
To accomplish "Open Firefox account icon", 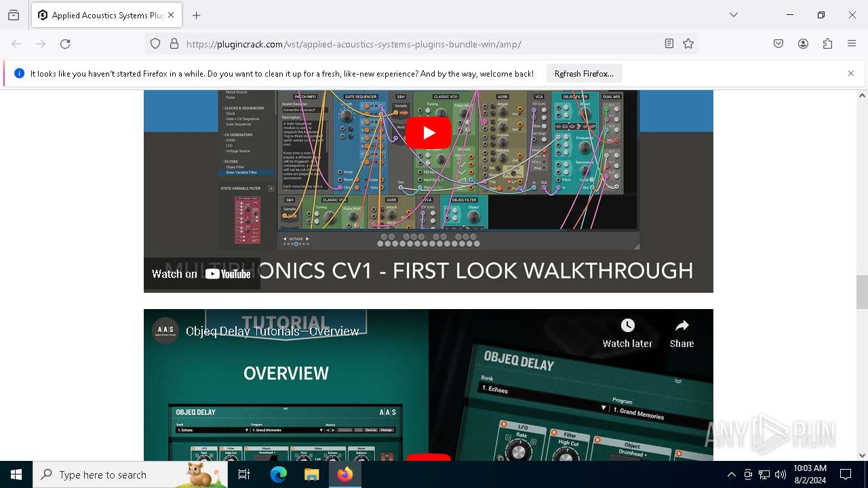I will coord(803,44).
